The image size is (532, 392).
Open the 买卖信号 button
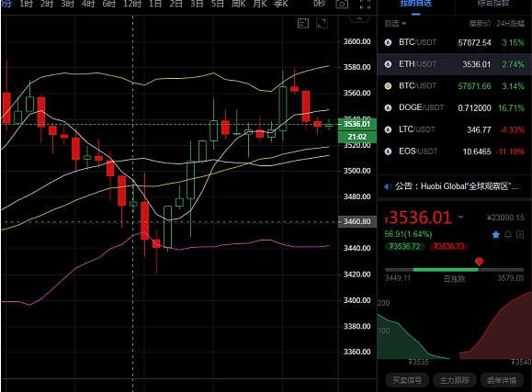click(407, 380)
